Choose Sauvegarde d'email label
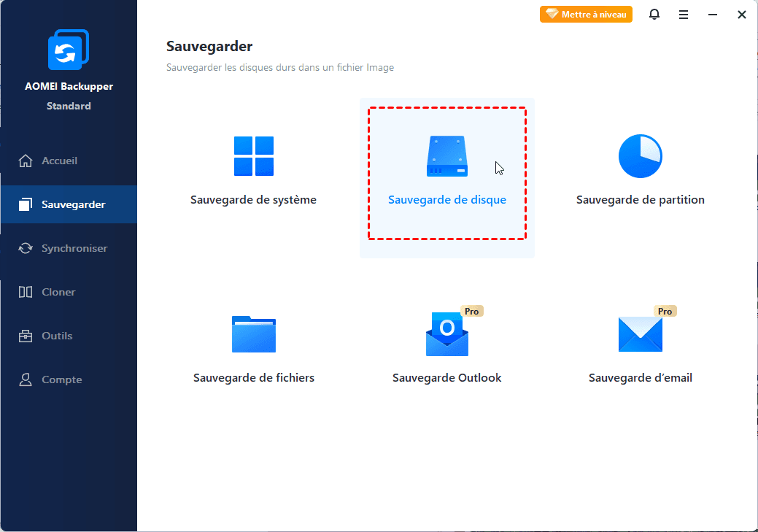The width and height of the screenshot is (758, 532). pyautogui.click(x=640, y=378)
